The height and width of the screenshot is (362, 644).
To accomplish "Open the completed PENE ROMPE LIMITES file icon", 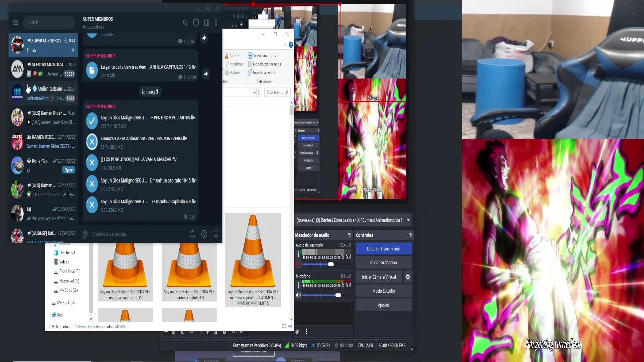I will pos(92,121).
